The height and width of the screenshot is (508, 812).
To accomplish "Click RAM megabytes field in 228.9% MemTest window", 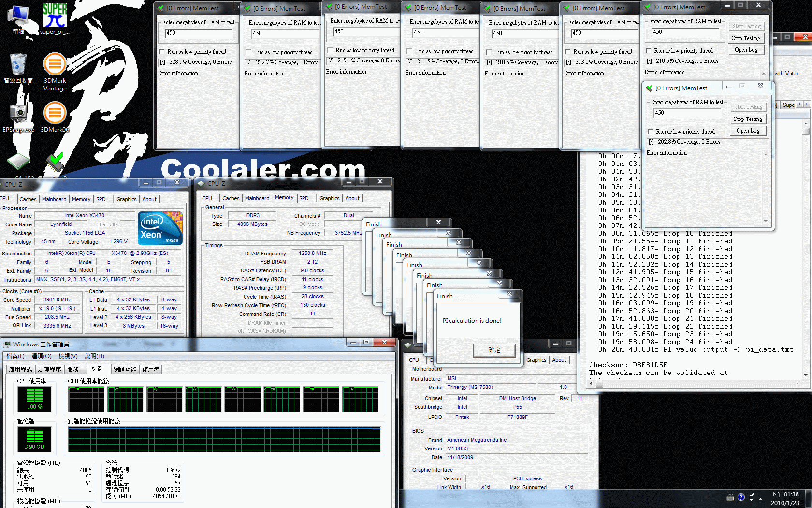I will click(199, 33).
